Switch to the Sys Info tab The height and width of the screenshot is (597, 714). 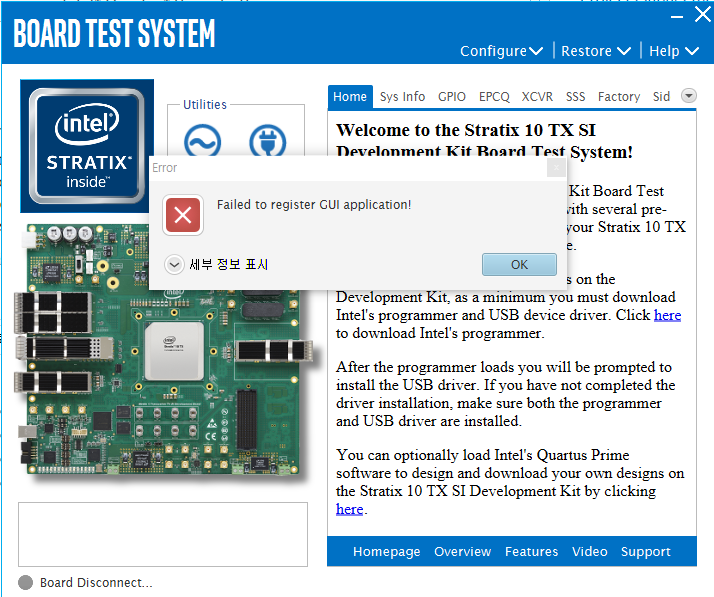coord(403,97)
